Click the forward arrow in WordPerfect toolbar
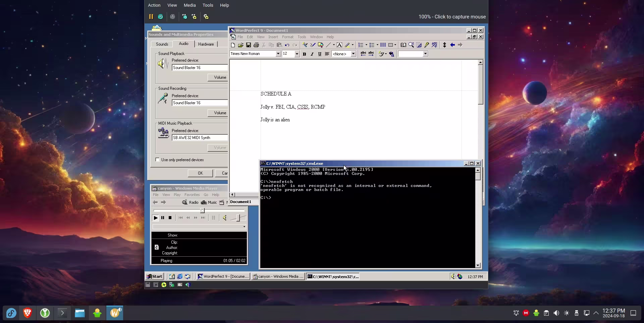This screenshot has width=644, height=323. point(460,45)
